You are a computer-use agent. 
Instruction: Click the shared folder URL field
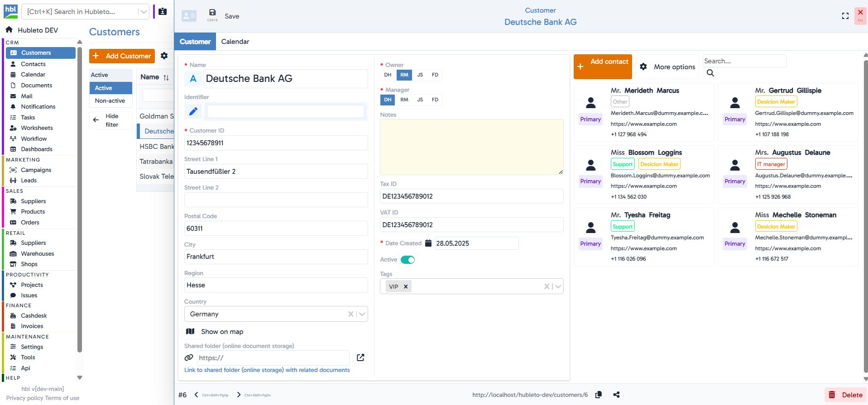273,357
